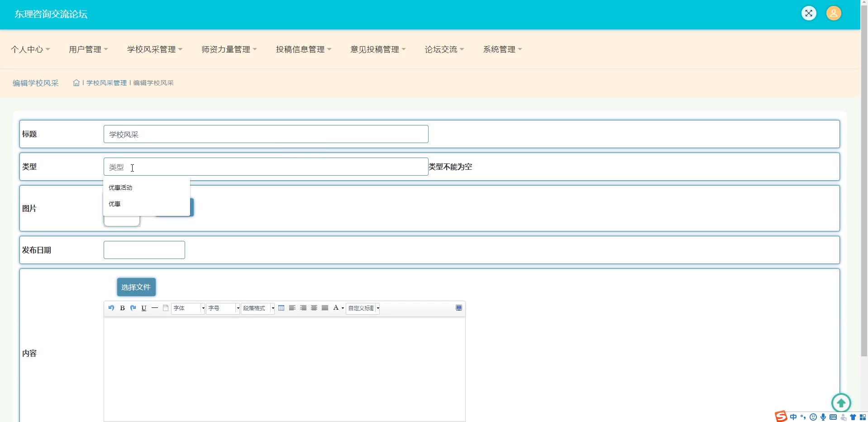The width and height of the screenshot is (868, 422).
Task: Click the IME account login icon
Action: click(843, 417)
